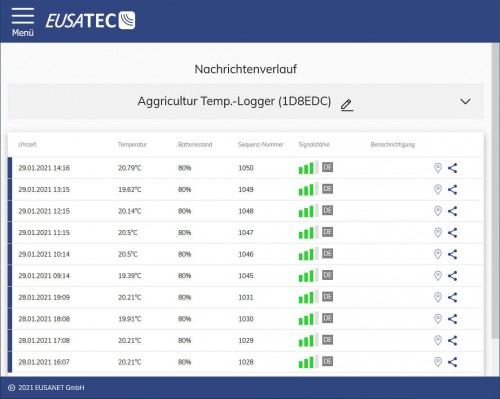Show location for 29.01.2021 11:15 entry
The image size is (500, 399).
pyautogui.click(x=438, y=232)
